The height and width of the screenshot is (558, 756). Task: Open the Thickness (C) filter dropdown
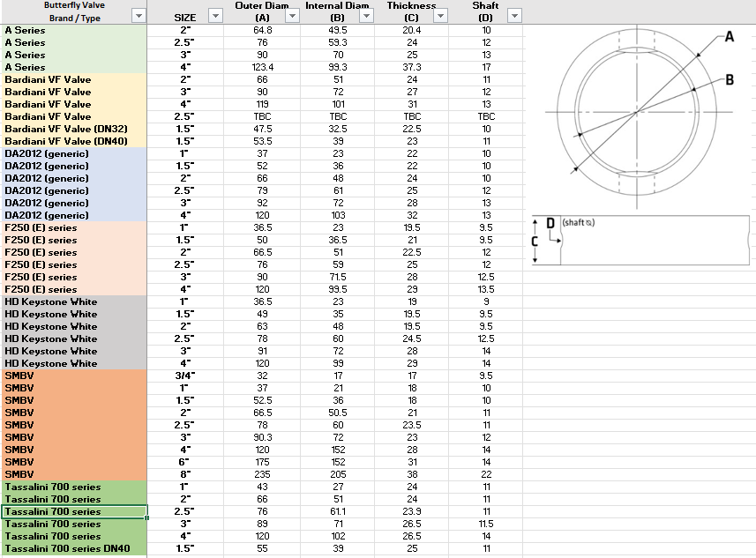[x=440, y=16]
